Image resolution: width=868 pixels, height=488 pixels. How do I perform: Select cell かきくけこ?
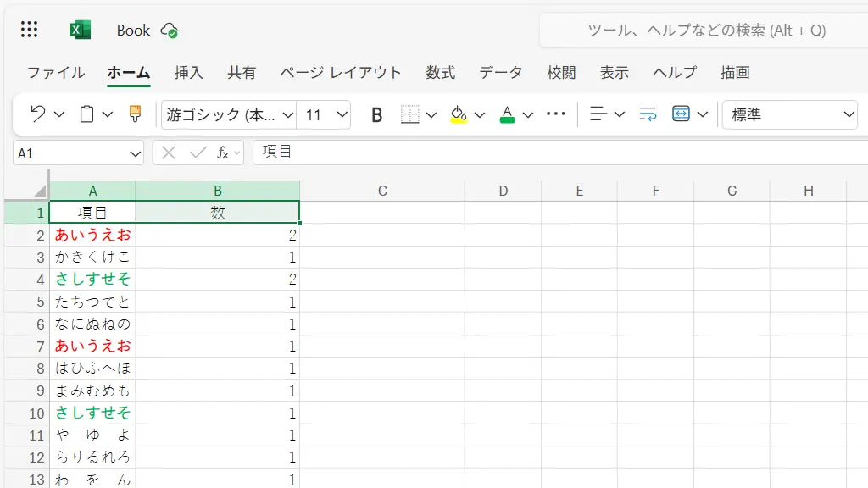(x=92, y=258)
